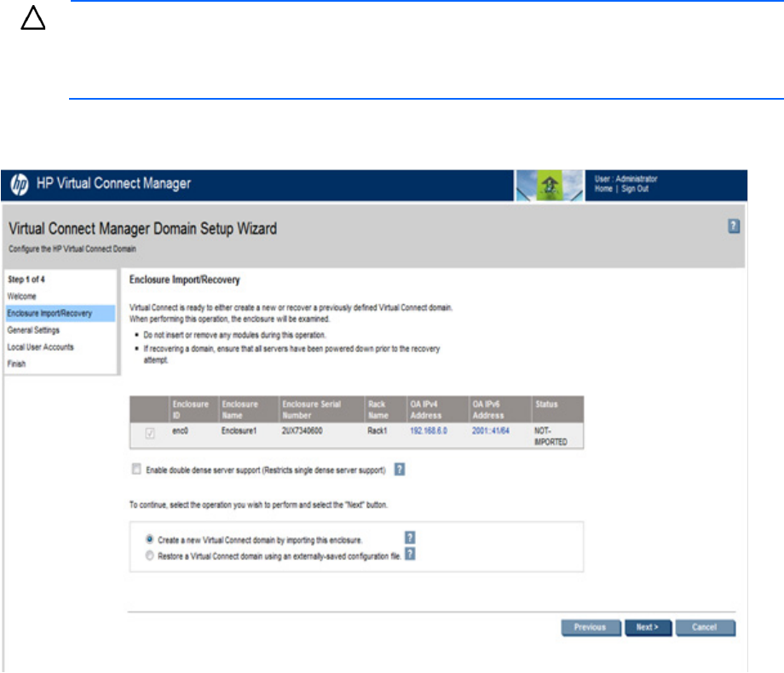This screenshot has height=673, width=784.
Task: Open General Settings step
Action: click(33, 330)
